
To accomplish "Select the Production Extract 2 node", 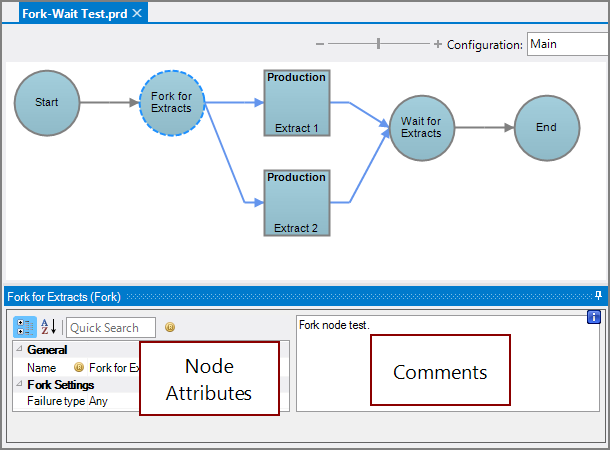I will point(297,202).
